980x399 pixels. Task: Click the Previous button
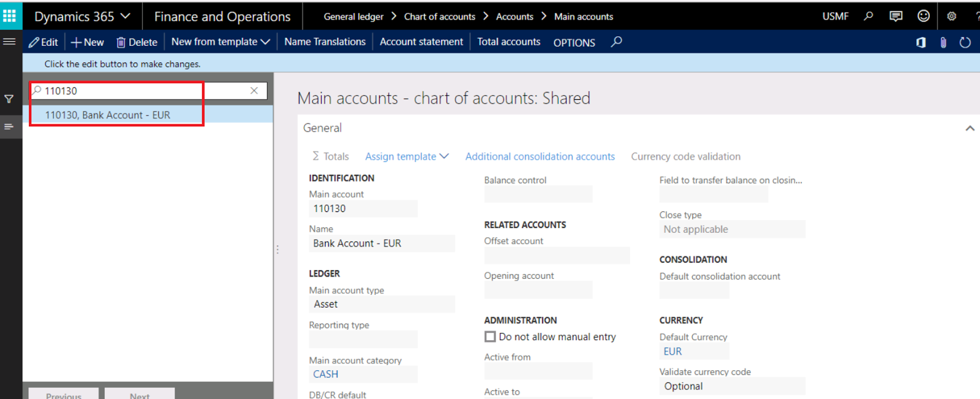[x=64, y=393]
